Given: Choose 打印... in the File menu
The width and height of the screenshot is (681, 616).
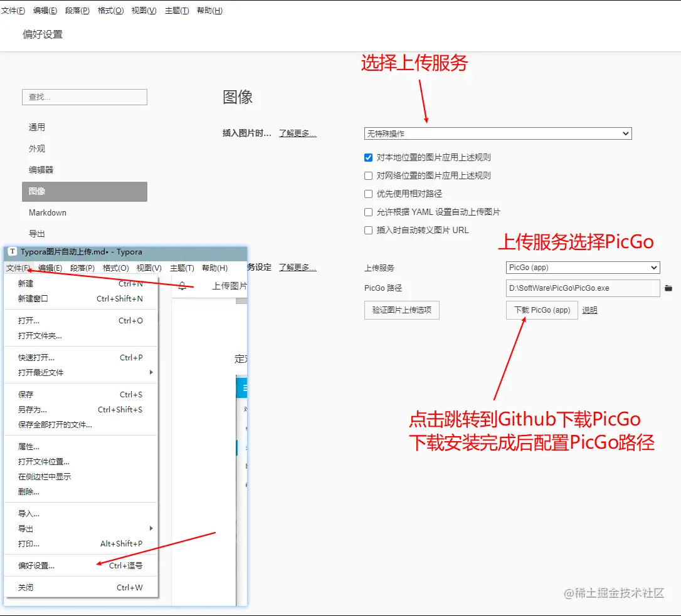Looking at the screenshot, I should 80,543.
